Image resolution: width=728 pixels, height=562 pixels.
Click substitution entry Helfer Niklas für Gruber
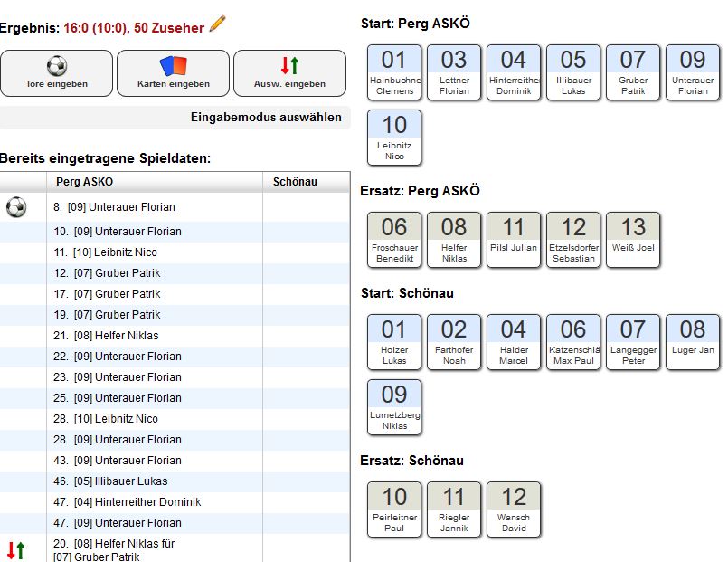coord(114,550)
